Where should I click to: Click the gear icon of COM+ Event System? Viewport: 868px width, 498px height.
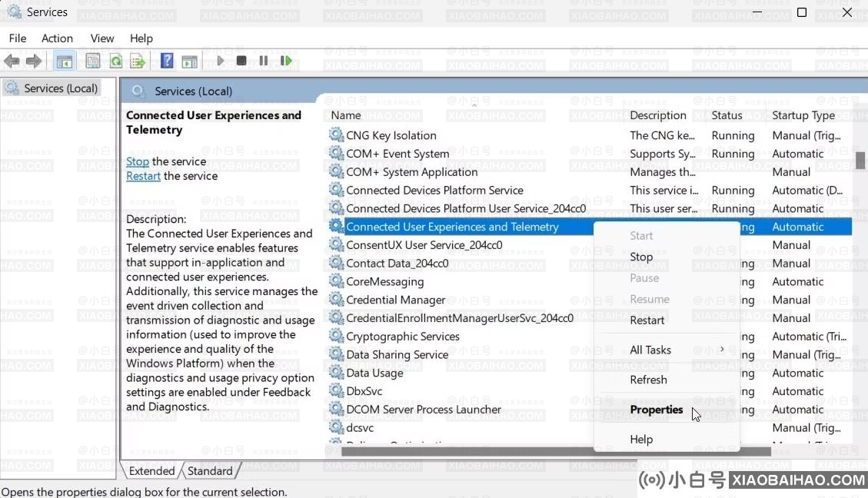[x=336, y=153]
